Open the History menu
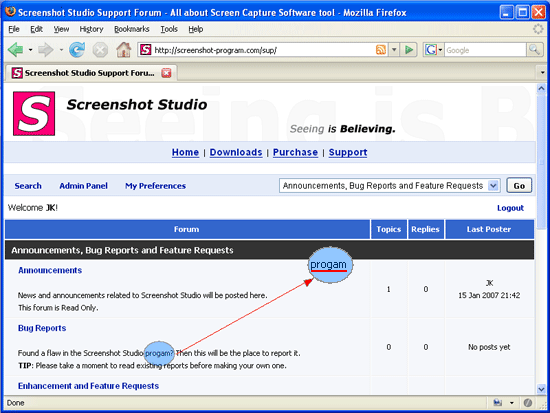This screenshot has height=413, width=550. pos(91,29)
